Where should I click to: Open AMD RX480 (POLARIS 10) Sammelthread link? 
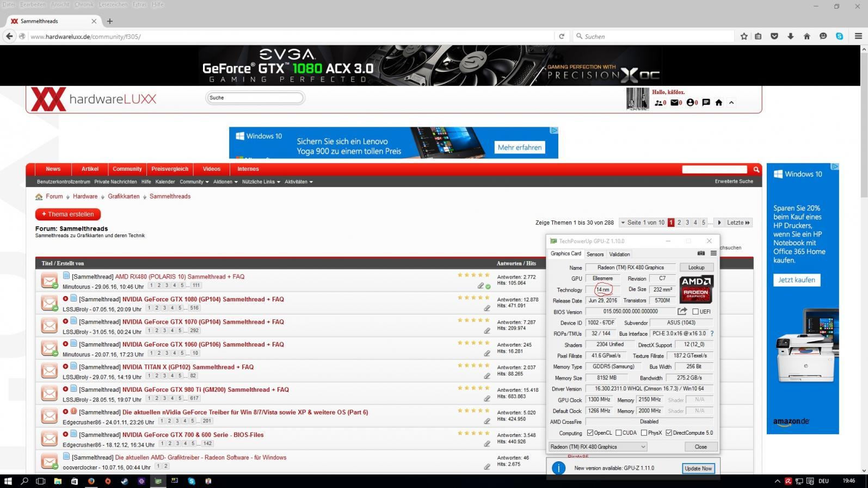click(180, 276)
